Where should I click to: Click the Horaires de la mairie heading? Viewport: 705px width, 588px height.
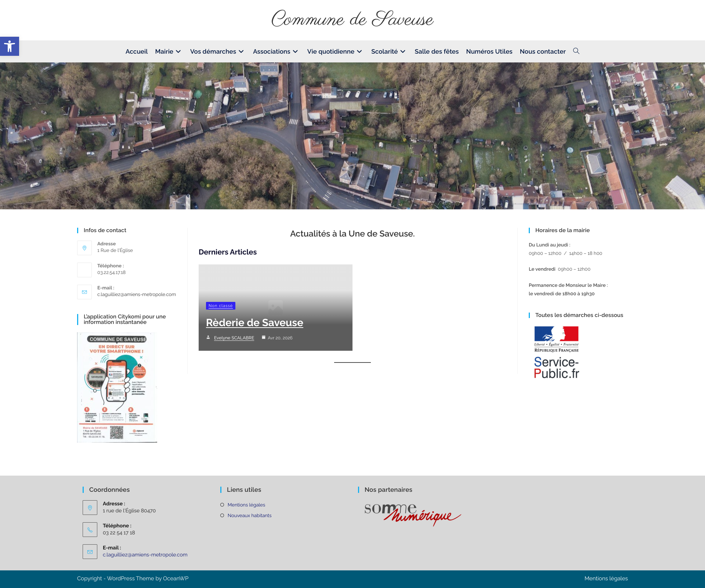click(x=563, y=230)
